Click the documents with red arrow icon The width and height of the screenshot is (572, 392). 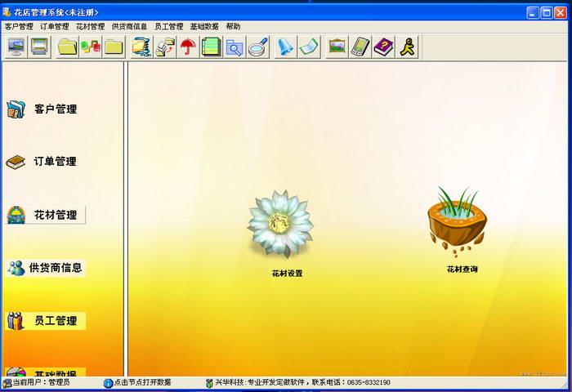click(x=165, y=47)
